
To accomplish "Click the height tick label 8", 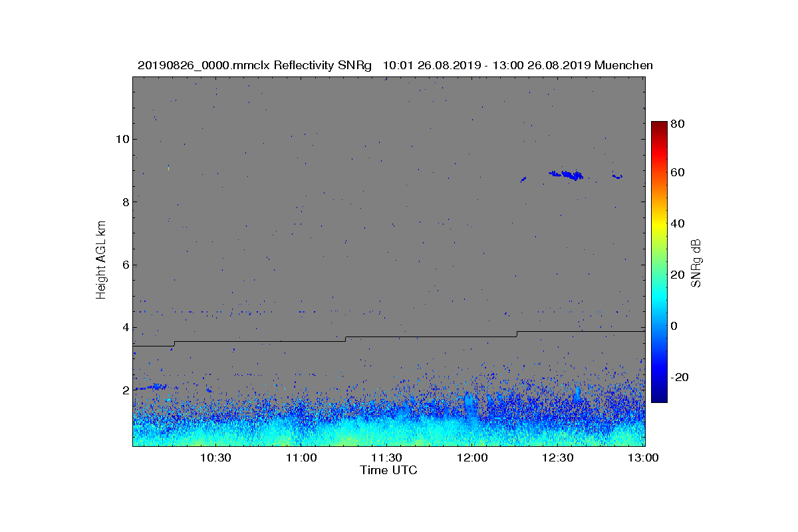I will [x=124, y=202].
